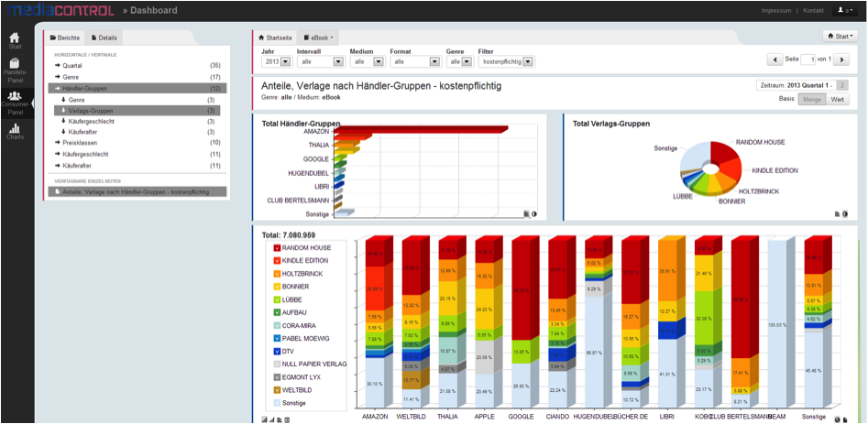
Task: Go to the next page arrow
Action: pyautogui.click(x=841, y=60)
